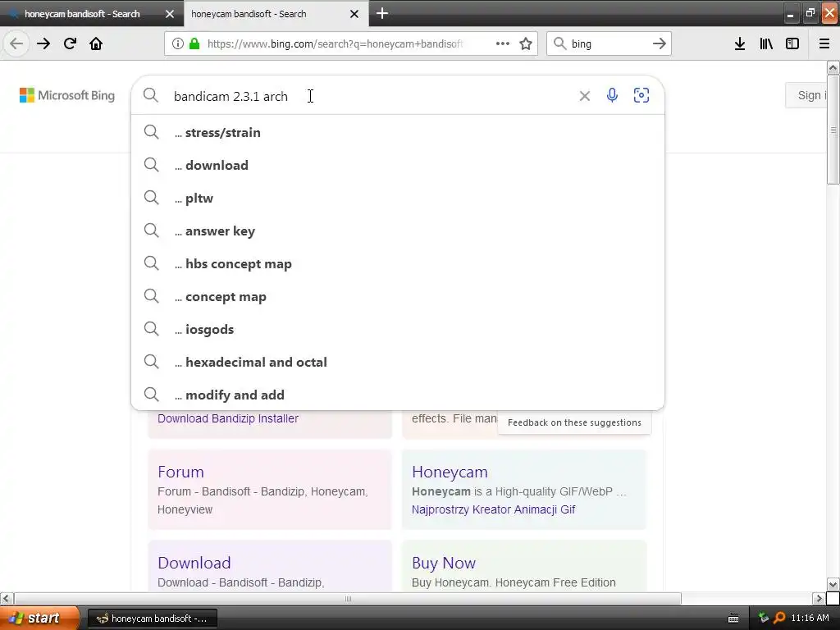Open Bing visual search camera icon
Image resolution: width=840 pixels, height=630 pixels.
coord(641,95)
